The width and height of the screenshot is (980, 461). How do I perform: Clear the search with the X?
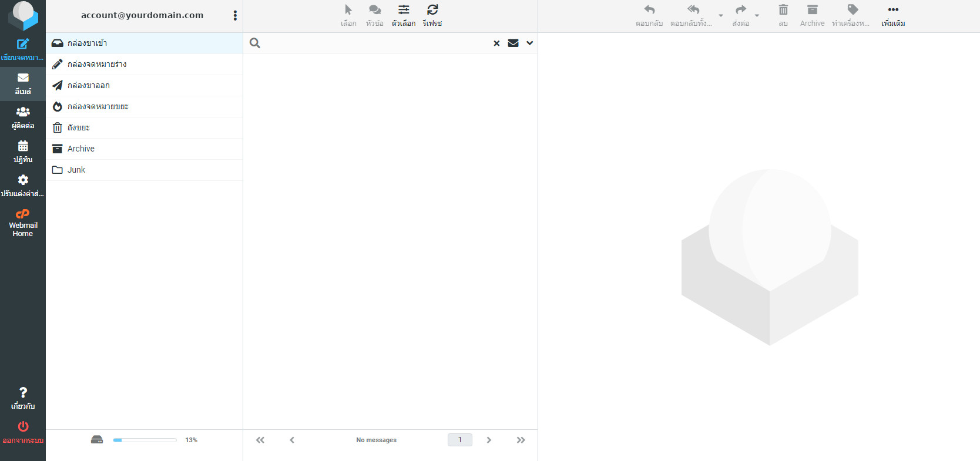(x=496, y=43)
